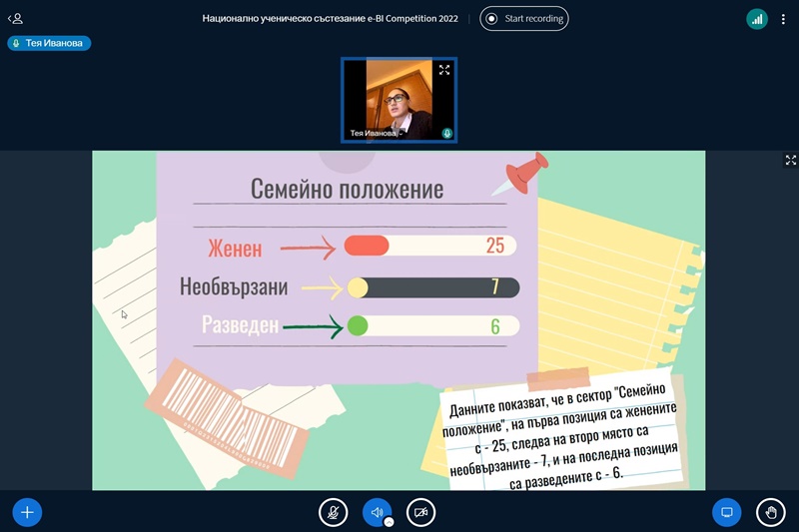Select the Тея Иванова webcam thumbnail
The width and height of the screenshot is (799, 532).
pyautogui.click(x=399, y=100)
